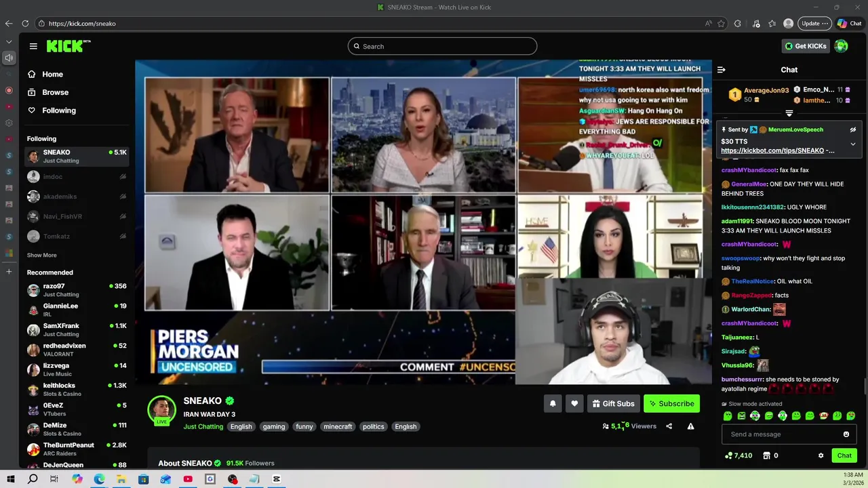868x488 pixels.
Task: Select the minecraft tag
Action: (x=338, y=427)
